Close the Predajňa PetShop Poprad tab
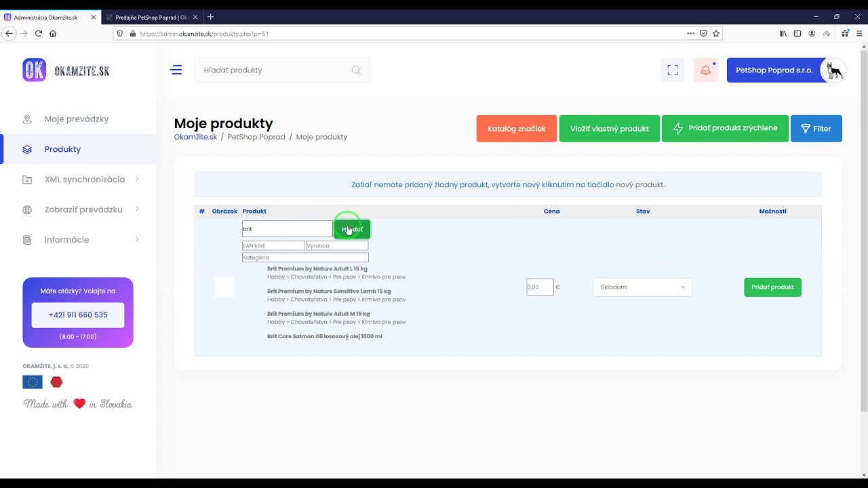868x488 pixels. tap(195, 17)
